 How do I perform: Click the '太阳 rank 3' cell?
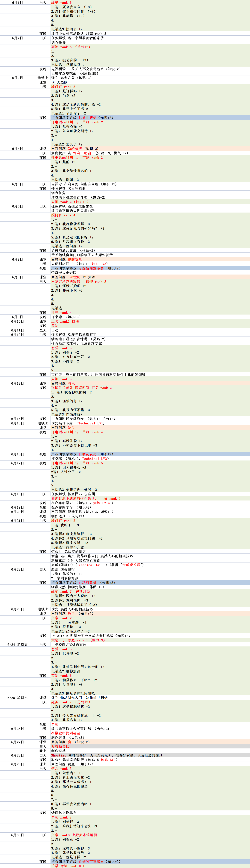pos(150,379)
